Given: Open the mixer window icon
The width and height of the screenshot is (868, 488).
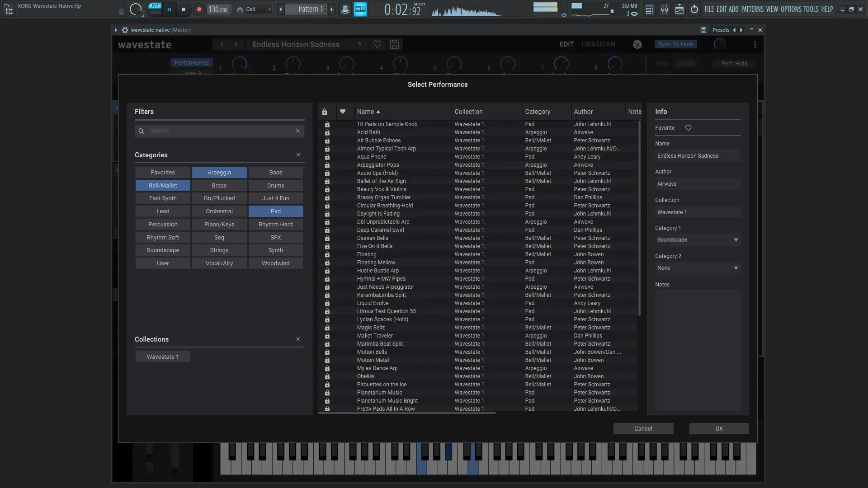Looking at the screenshot, I should pos(664,9).
